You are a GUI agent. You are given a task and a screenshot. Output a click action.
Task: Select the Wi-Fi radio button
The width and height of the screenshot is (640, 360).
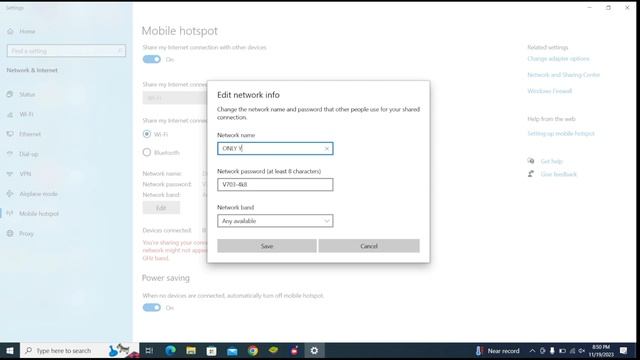(147, 134)
